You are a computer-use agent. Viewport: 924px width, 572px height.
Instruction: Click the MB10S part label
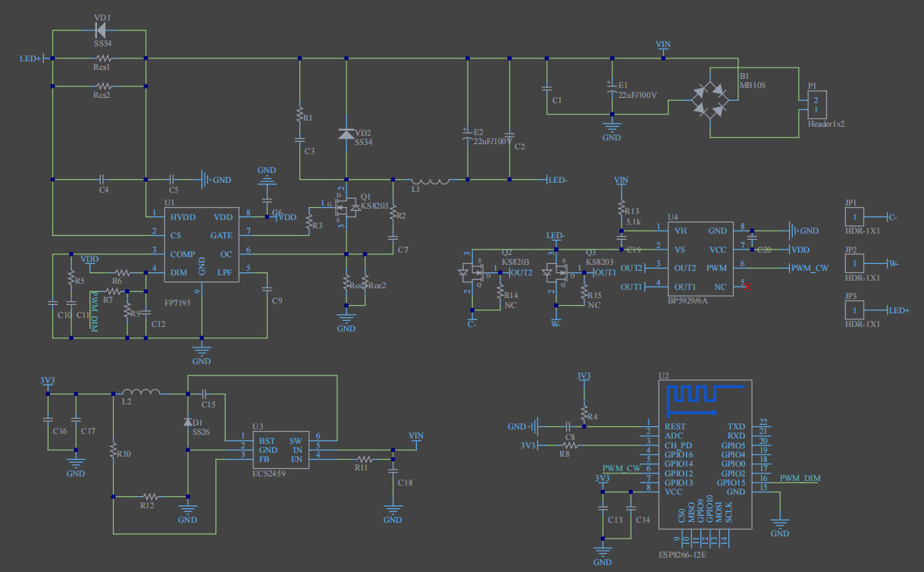pyautogui.click(x=753, y=86)
